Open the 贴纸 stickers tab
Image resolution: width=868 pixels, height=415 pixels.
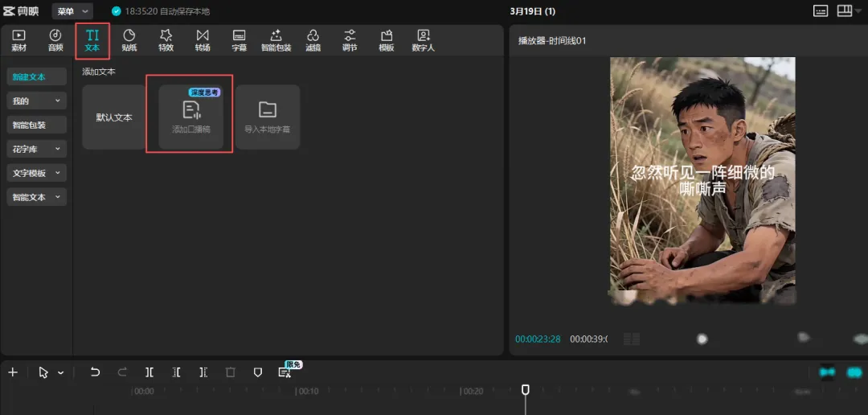(x=129, y=41)
